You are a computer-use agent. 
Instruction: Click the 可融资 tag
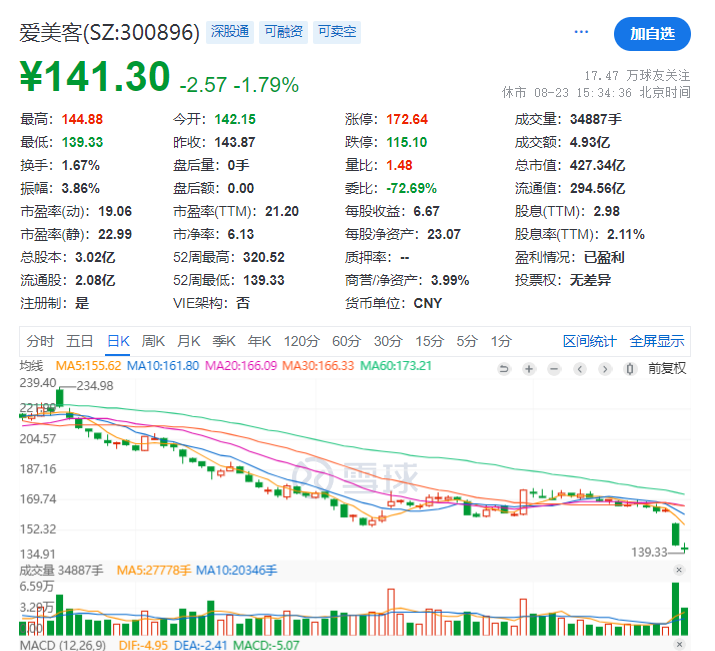click(283, 32)
